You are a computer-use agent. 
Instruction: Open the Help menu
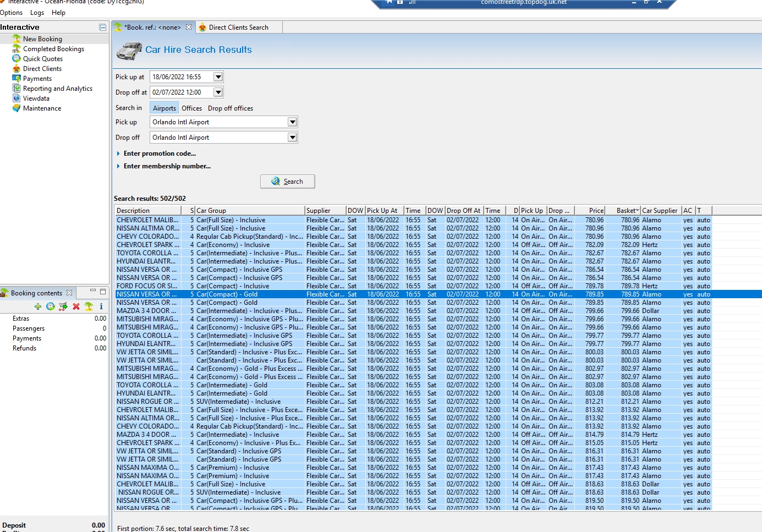click(x=58, y=13)
